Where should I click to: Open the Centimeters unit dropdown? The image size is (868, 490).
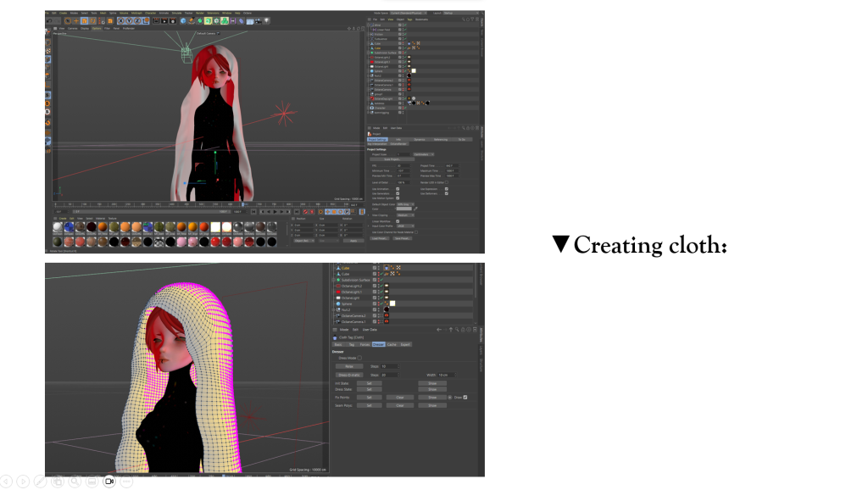click(x=424, y=154)
